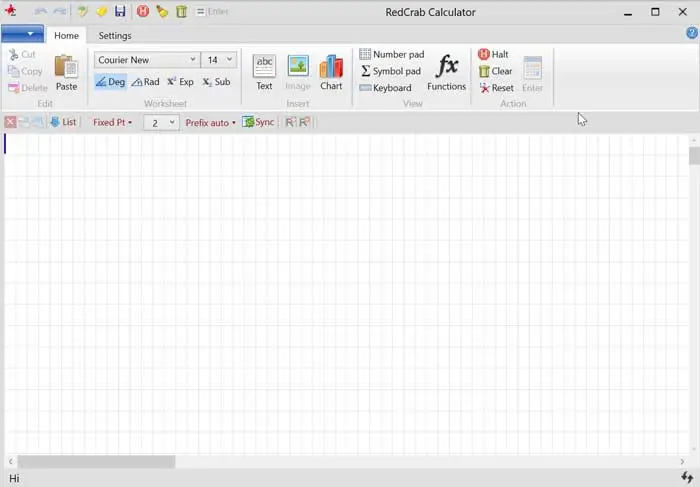Click the vertical scrollbar thumb
700x487 pixels.
694,156
